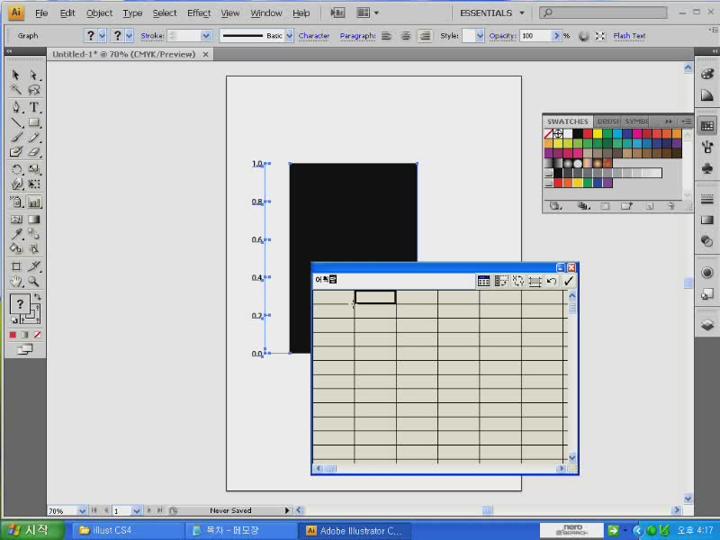
Task: Open the Effect menu
Action: point(199,13)
